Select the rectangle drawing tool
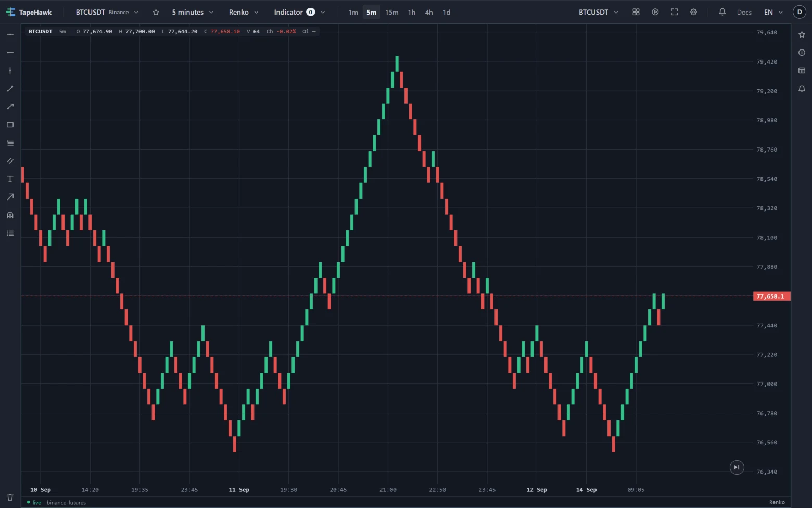This screenshot has height=508, width=812. tap(10, 125)
